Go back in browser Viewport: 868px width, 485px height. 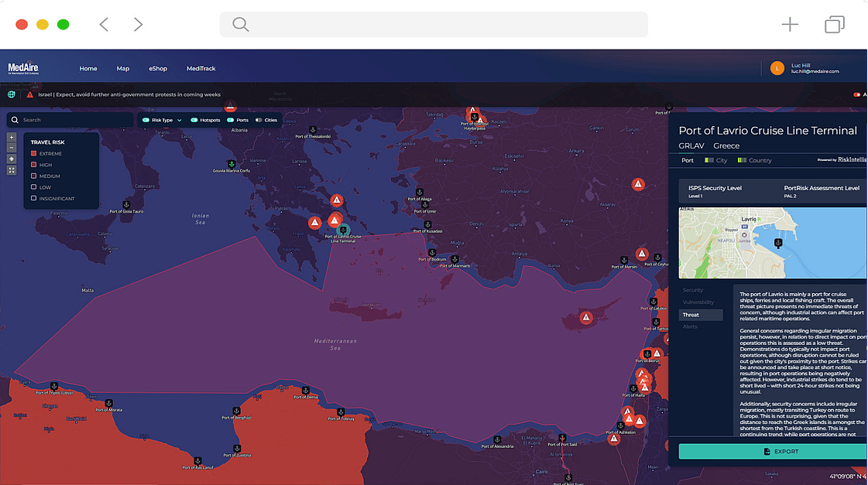click(104, 24)
